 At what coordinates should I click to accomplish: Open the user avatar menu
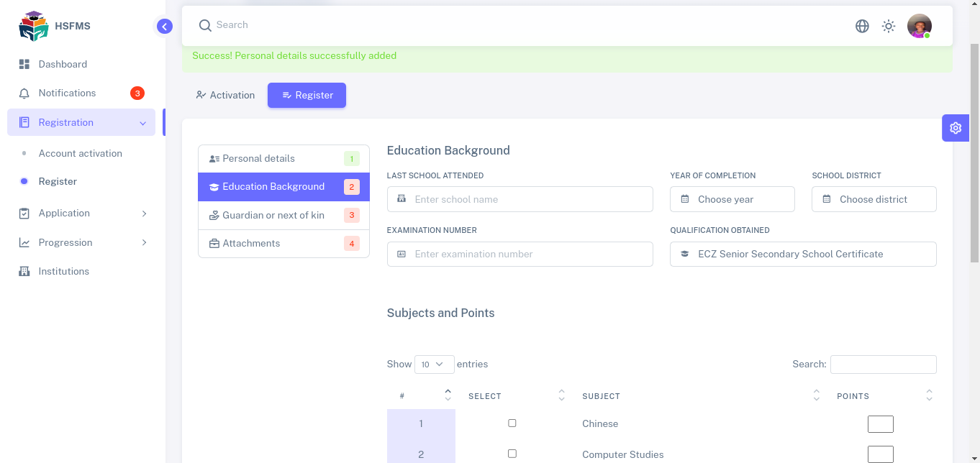tap(919, 26)
